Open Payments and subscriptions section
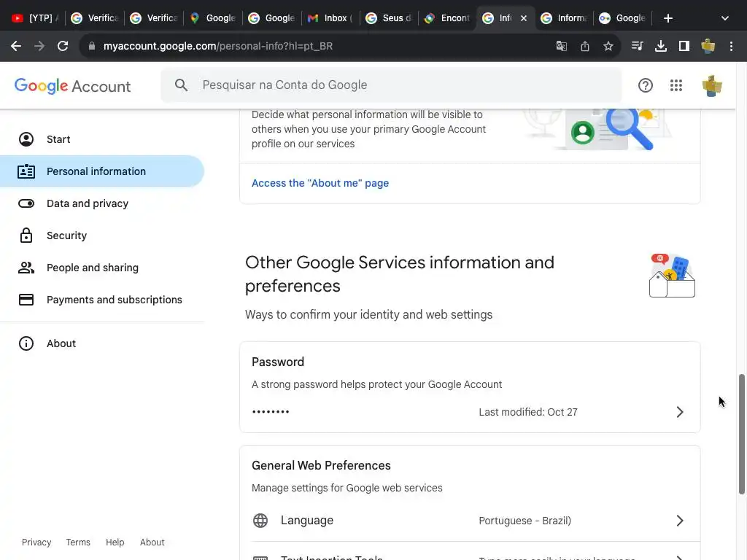 (x=114, y=300)
